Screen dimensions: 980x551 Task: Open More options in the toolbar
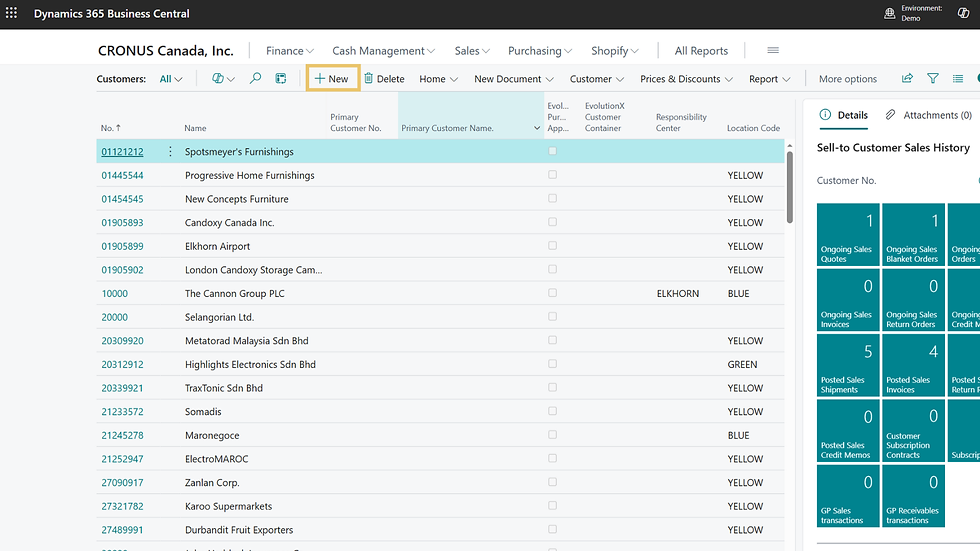click(x=848, y=79)
